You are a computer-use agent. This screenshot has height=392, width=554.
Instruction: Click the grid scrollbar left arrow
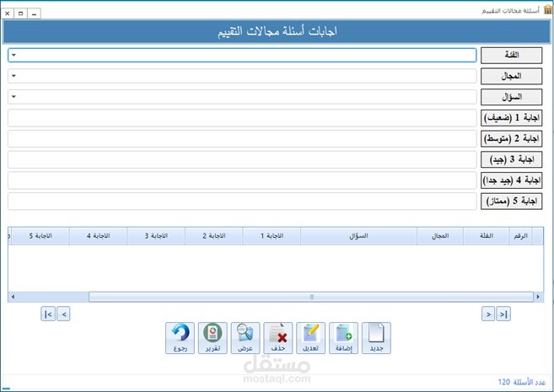pos(13,297)
